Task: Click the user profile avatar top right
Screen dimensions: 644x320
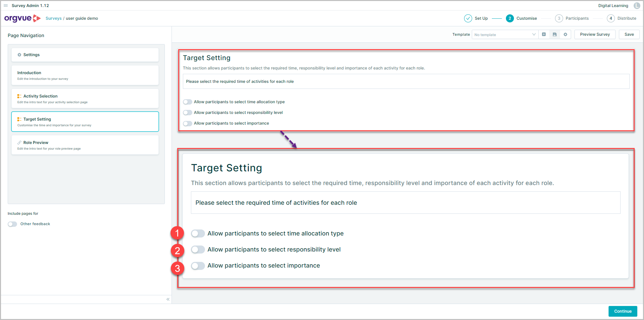Action: (x=637, y=5)
